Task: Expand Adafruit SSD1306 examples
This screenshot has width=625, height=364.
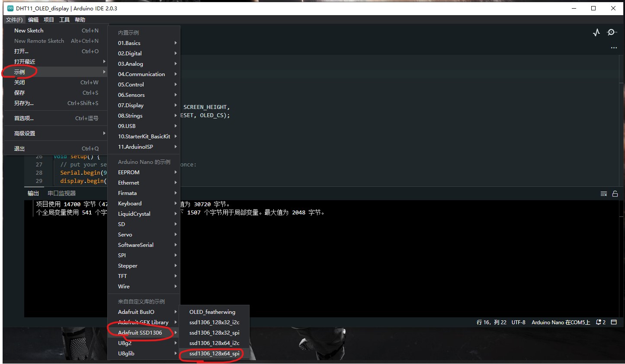Action: [x=144, y=333]
